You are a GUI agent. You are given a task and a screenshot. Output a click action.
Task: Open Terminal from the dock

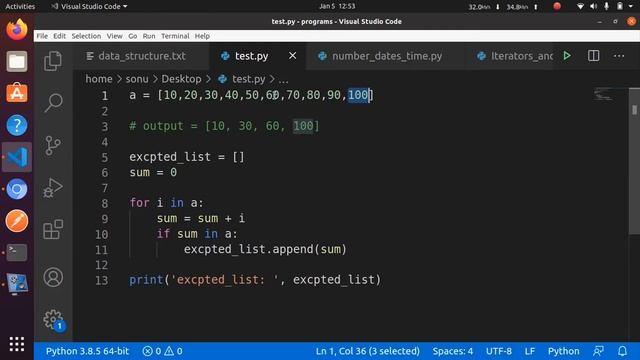pyautogui.click(x=17, y=252)
